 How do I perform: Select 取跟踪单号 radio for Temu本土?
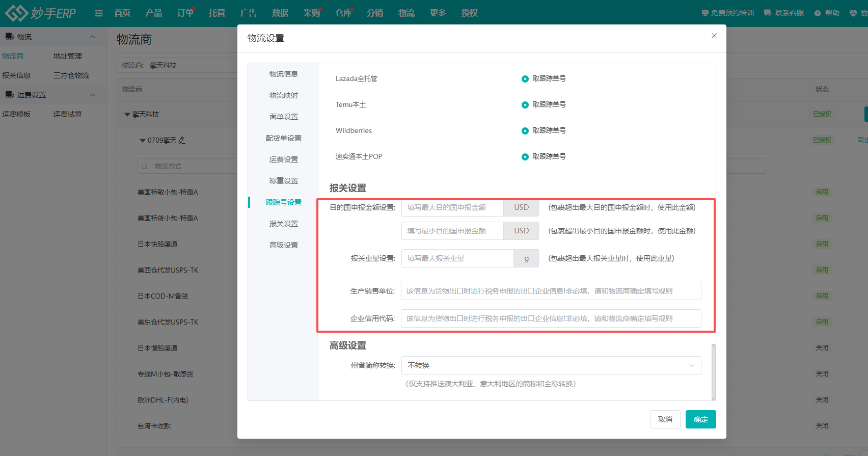[525, 105]
